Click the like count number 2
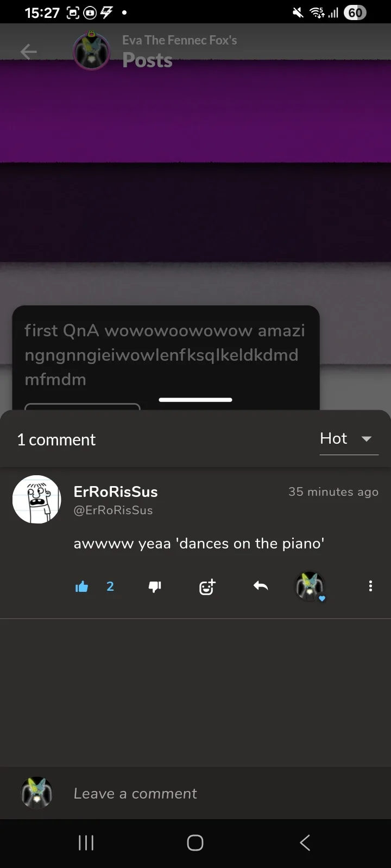 (x=110, y=586)
